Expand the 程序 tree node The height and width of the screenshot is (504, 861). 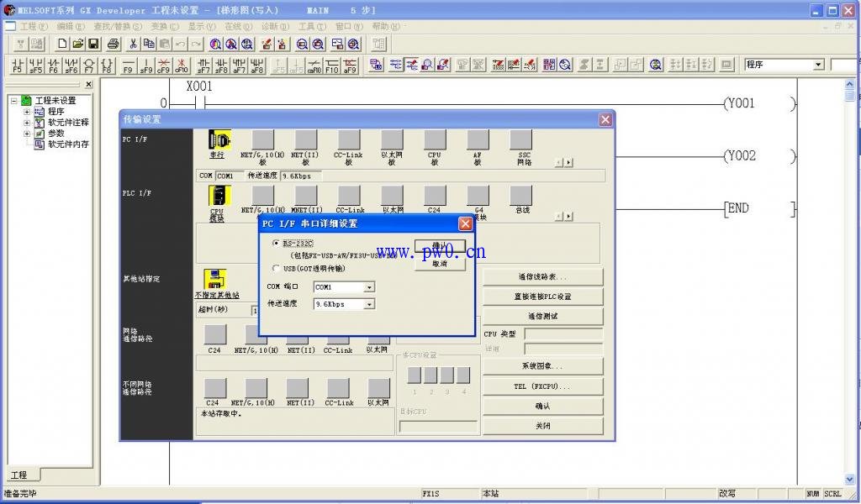pyautogui.click(x=27, y=112)
